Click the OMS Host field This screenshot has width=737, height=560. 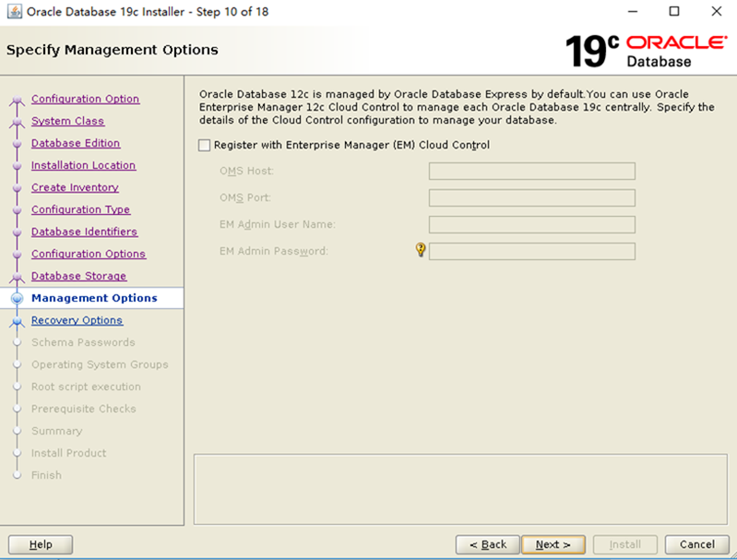[x=531, y=171]
